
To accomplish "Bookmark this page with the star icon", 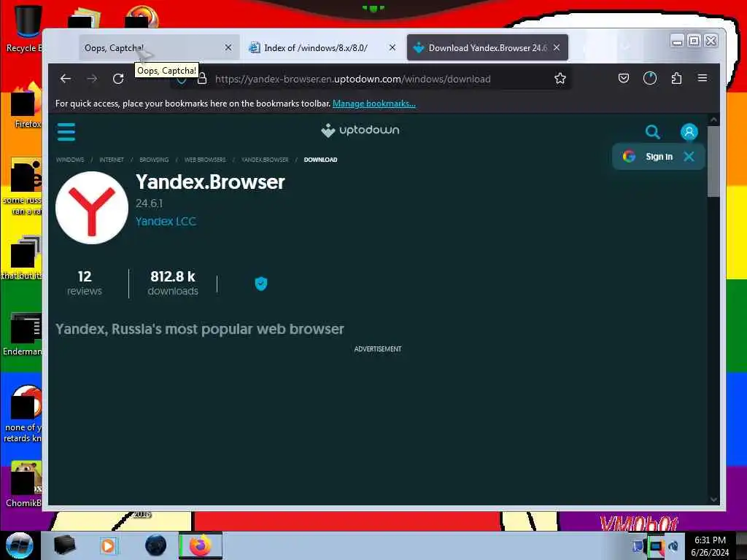I will pyautogui.click(x=560, y=79).
